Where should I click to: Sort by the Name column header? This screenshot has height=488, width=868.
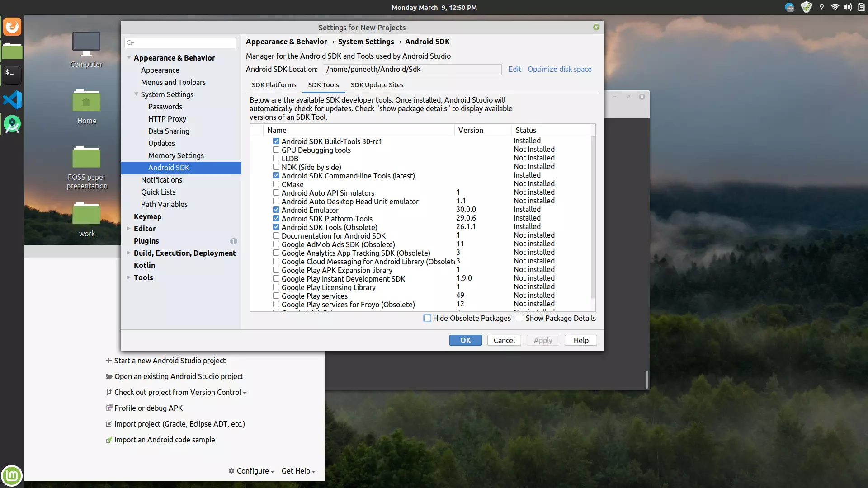359,130
